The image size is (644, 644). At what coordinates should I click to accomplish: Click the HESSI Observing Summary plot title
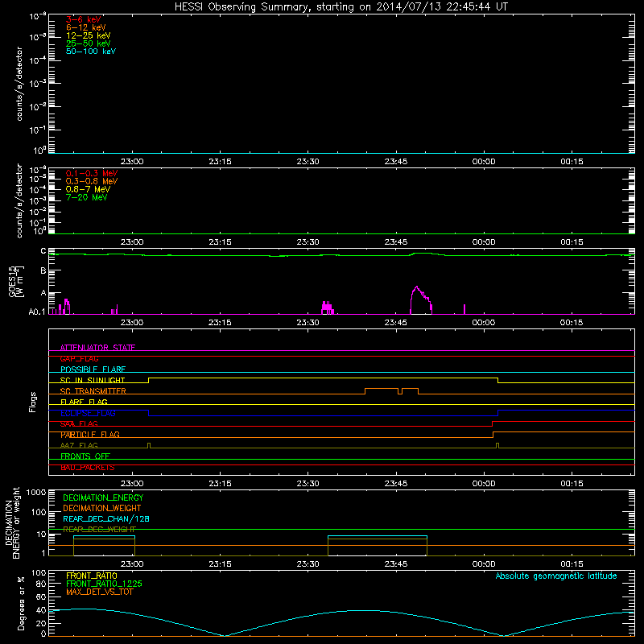click(x=341, y=7)
